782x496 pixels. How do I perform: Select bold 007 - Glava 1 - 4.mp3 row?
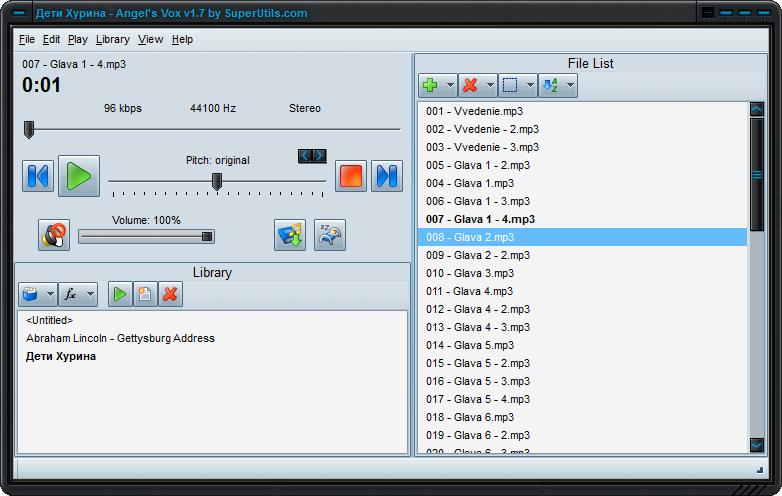582,219
